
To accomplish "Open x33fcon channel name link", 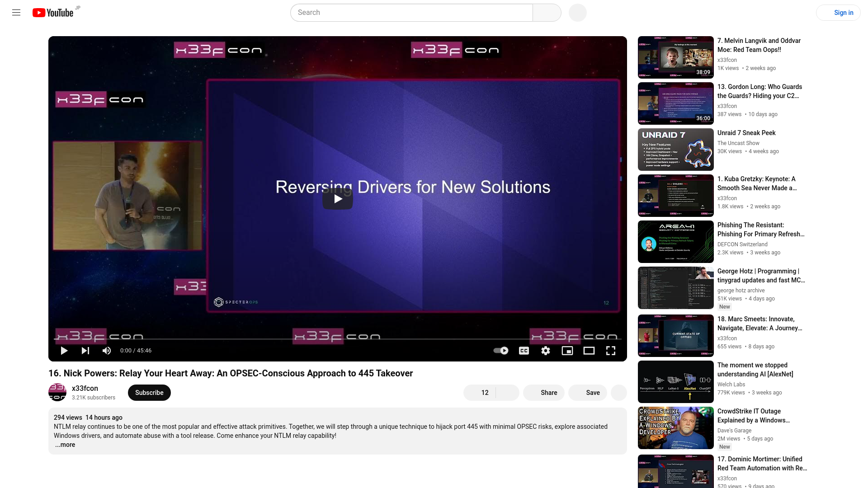I will [85, 388].
